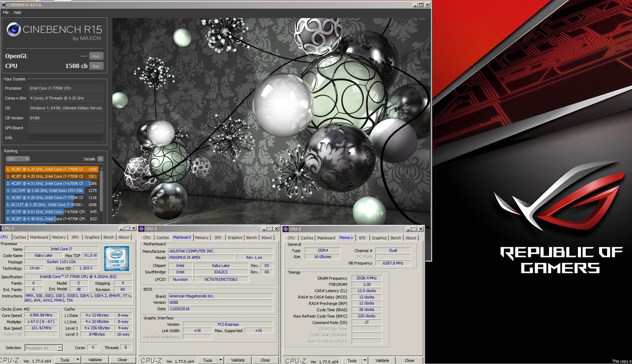This screenshot has height=364, width=632.
Task: Expand Tools dropdown arrow in first CPU-Z window
Action: pos(78,360)
